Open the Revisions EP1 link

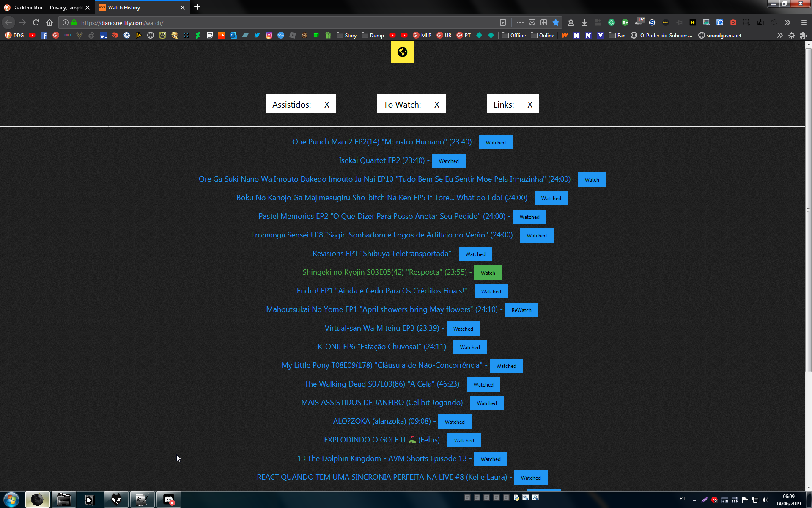pos(382,254)
